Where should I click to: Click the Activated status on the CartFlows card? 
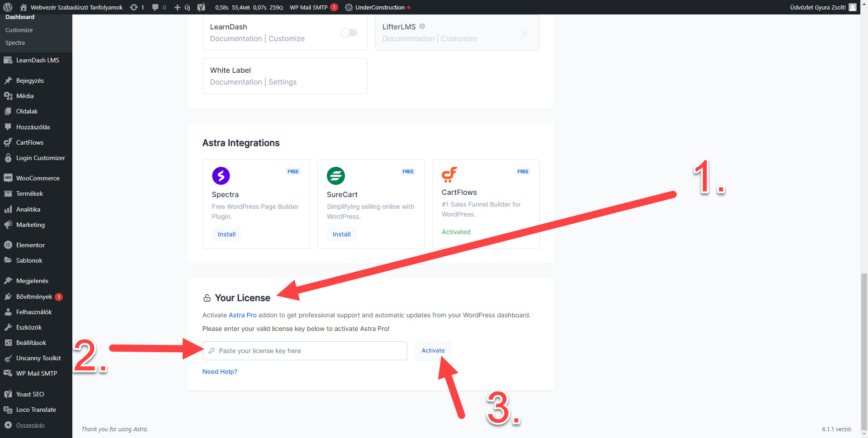pos(456,232)
